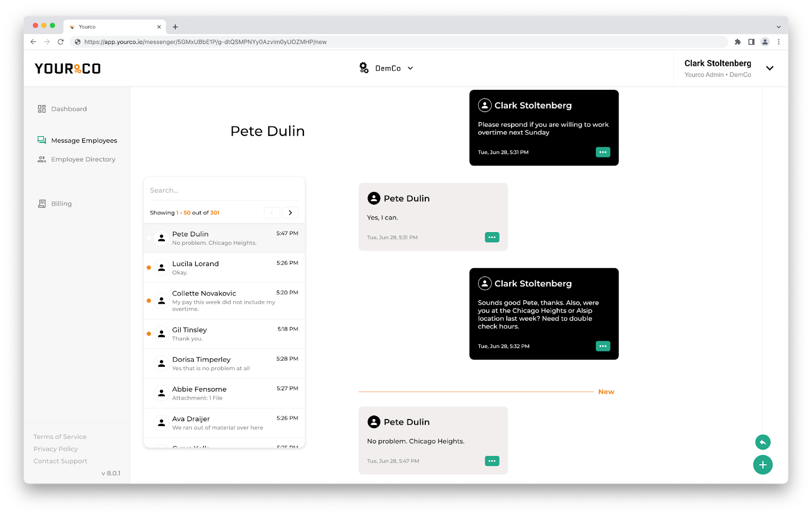Viewport: 812px width, 515px height.
Task: Reload the browser page
Action: pos(60,42)
